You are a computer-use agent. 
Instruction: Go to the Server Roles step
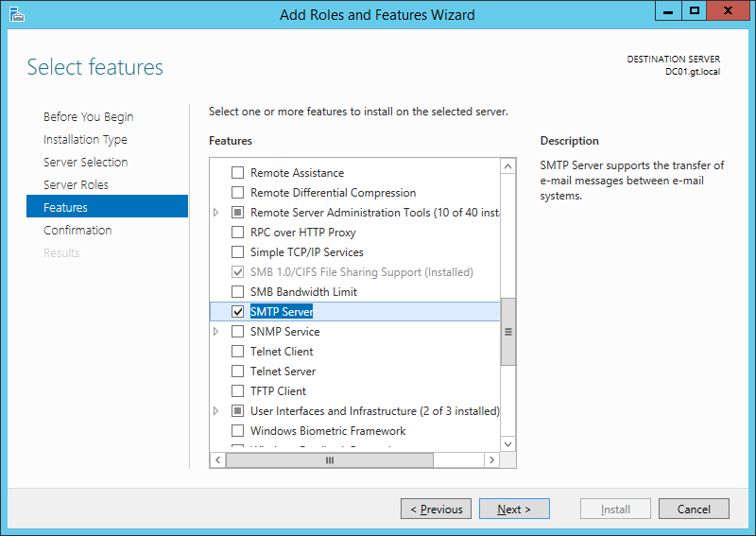(76, 184)
